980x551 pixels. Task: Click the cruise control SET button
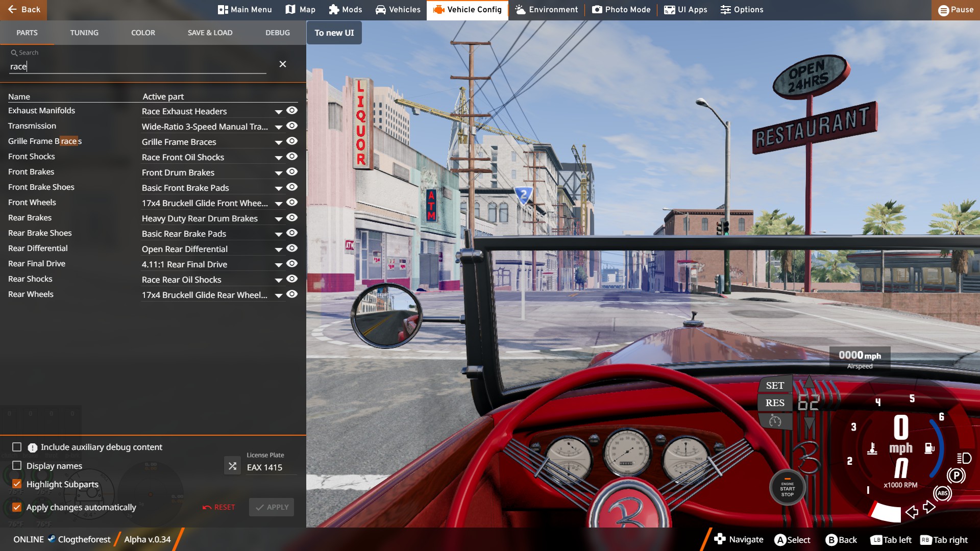click(x=775, y=386)
